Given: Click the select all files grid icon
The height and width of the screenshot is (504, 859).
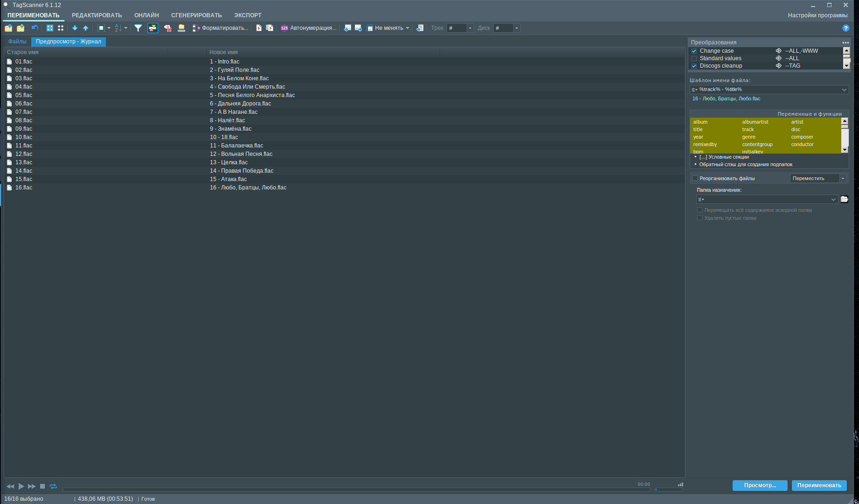Looking at the screenshot, I should coord(50,28).
